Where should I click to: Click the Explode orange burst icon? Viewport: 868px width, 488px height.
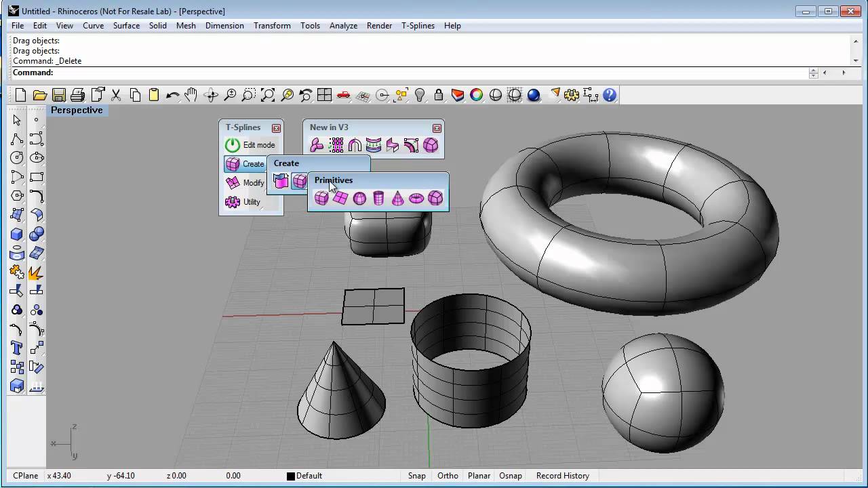36,272
